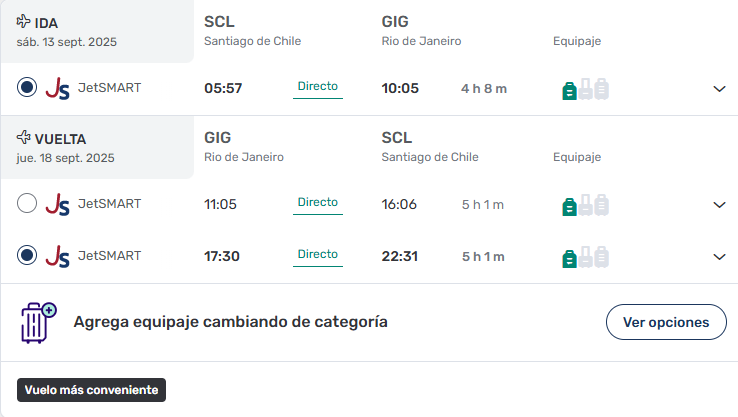Click the add-luggage suitcase icon
This screenshot has width=738, height=417.
tap(39, 323)
